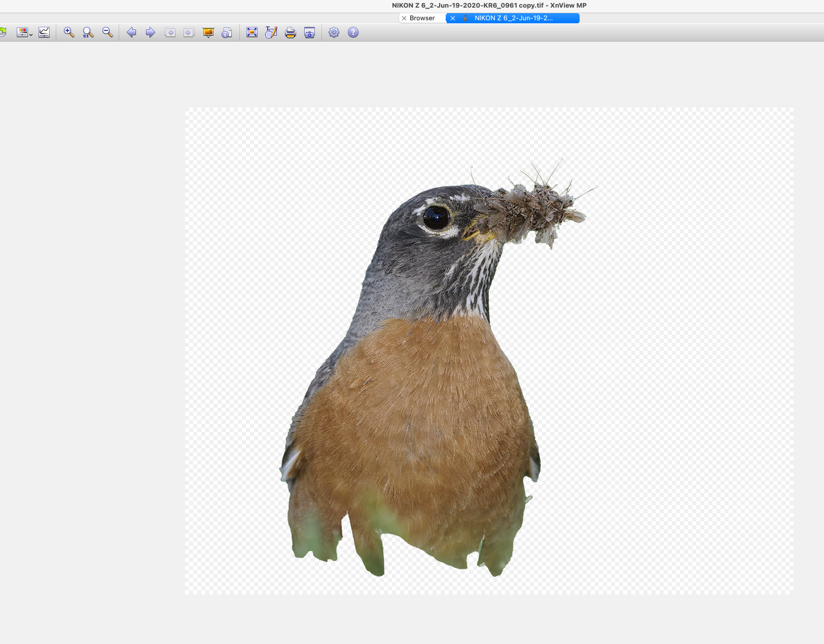The image size is (824, 644).
Task: Click the robin's eye in the image
Action: click(x=436, y=218)
